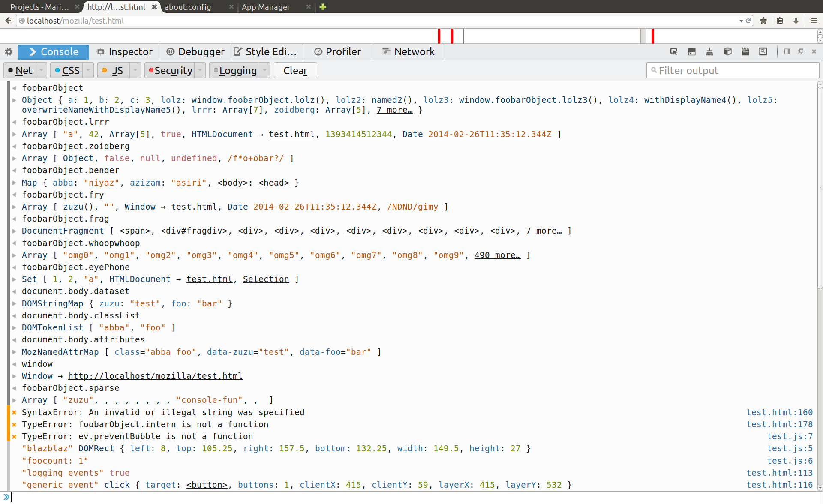This screenshot has width=823, height=504.
Task: Toggle the split console icon
Action: click(x=691, y=52)
